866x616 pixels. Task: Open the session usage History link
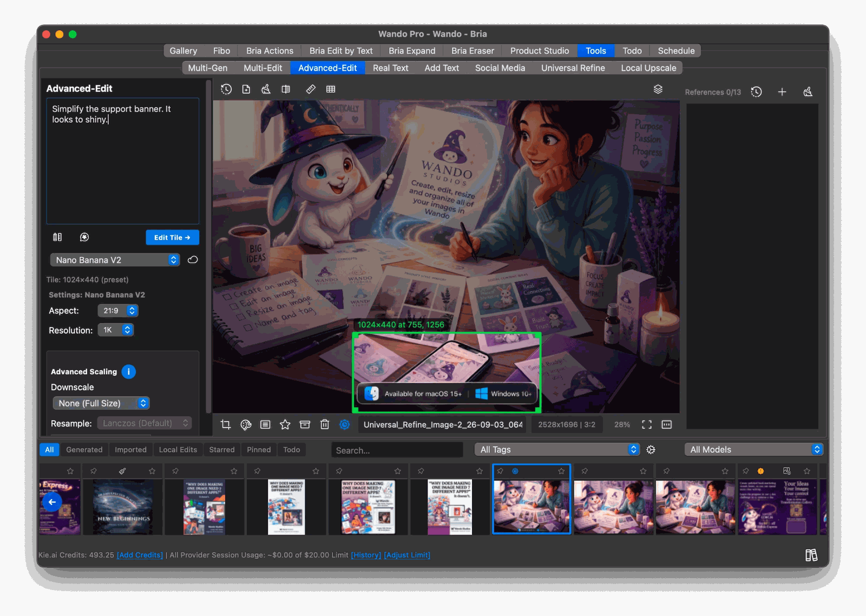366,555
